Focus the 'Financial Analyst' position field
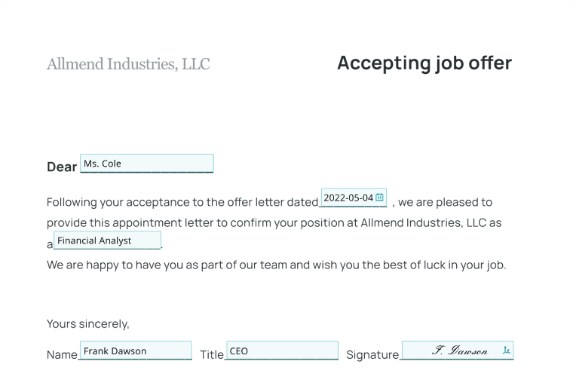The height and width of the screenshot is (392, 573). [x=107, y=240]
